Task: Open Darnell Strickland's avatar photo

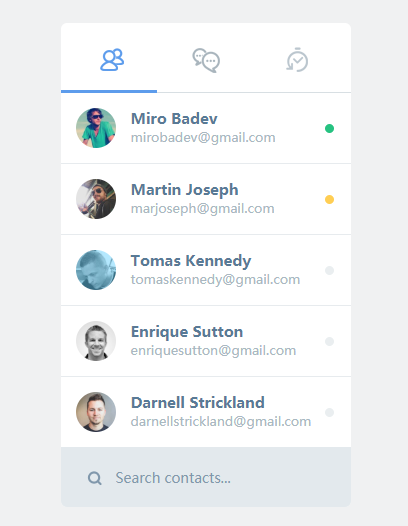Action: [x=96, y=412]
